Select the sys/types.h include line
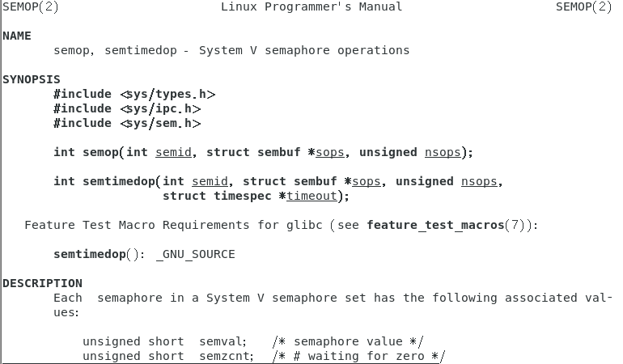This screenshot has width=623, height=364. coord(134,94)
